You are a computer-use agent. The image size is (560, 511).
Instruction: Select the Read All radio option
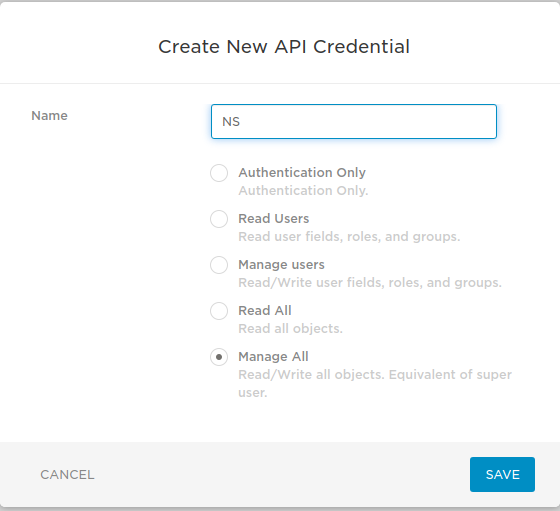pos(219,311)
